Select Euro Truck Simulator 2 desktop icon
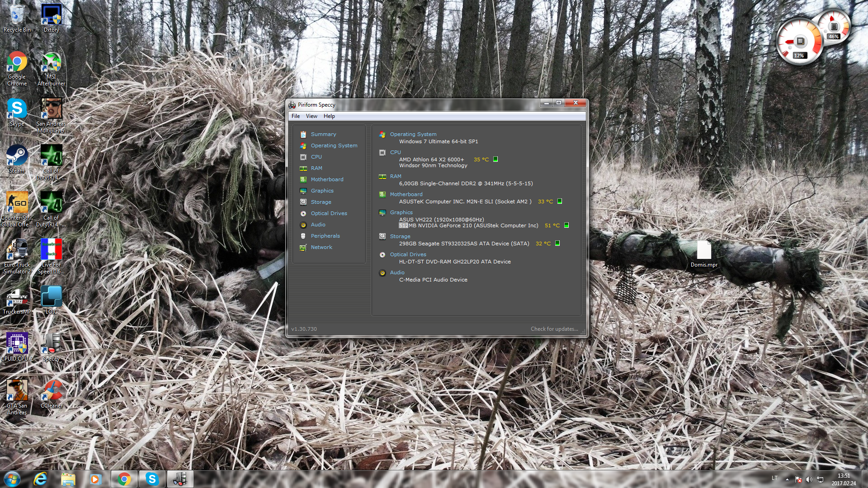The image size is (868, 488). pyautogui.click(x=17, y=257)
